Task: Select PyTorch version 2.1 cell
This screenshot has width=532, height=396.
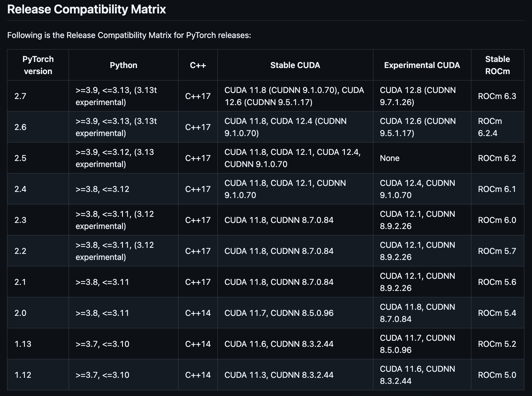Action: coord(38,282)
